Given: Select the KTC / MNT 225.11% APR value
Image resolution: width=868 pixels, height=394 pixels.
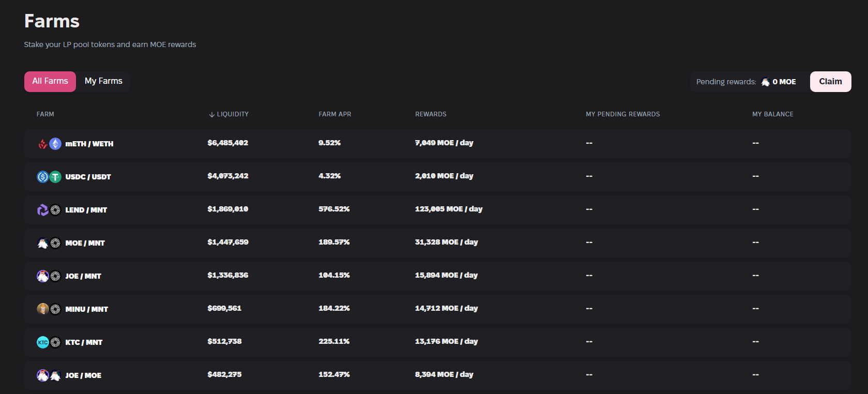Looking at the screenshot, I should click(334, 341).
